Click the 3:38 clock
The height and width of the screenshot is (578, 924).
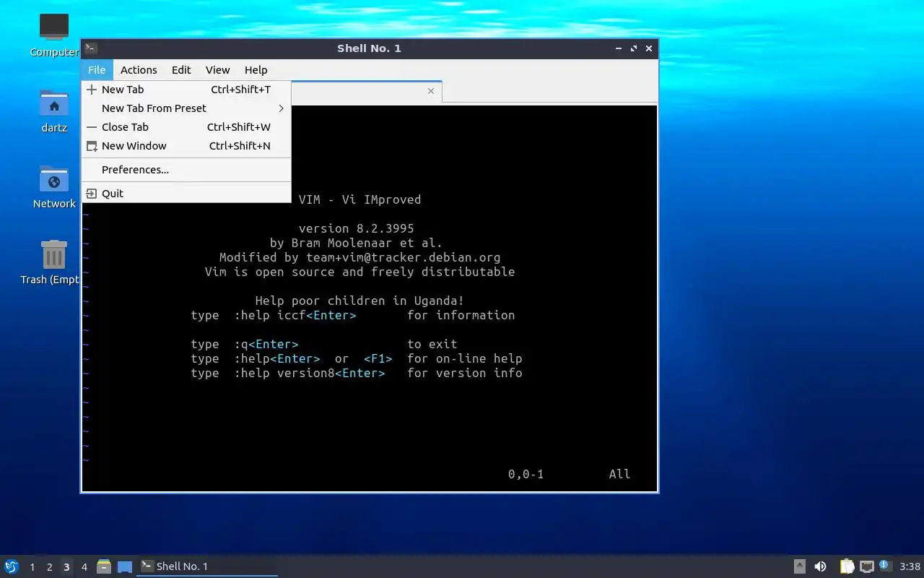910,566
